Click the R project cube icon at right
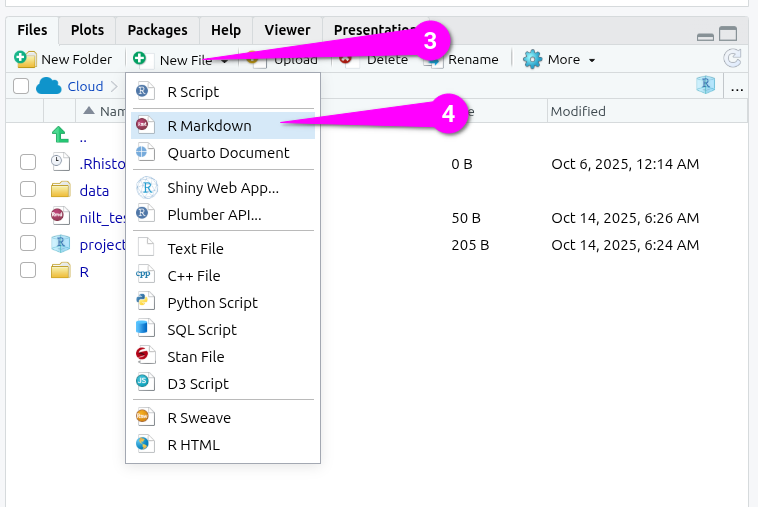Viewport: 758px width, 507px height. [705, 85]
